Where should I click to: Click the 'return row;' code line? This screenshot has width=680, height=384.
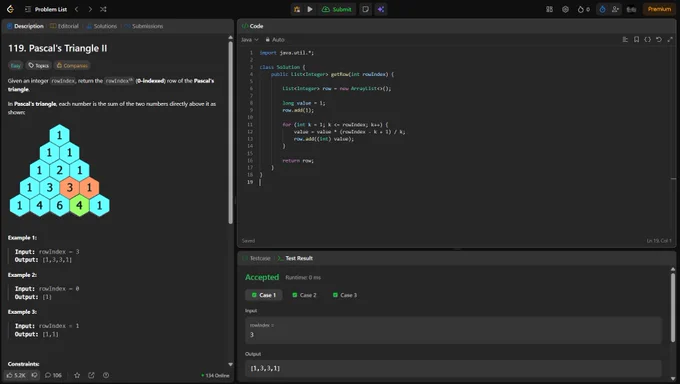tap(298, 161)
